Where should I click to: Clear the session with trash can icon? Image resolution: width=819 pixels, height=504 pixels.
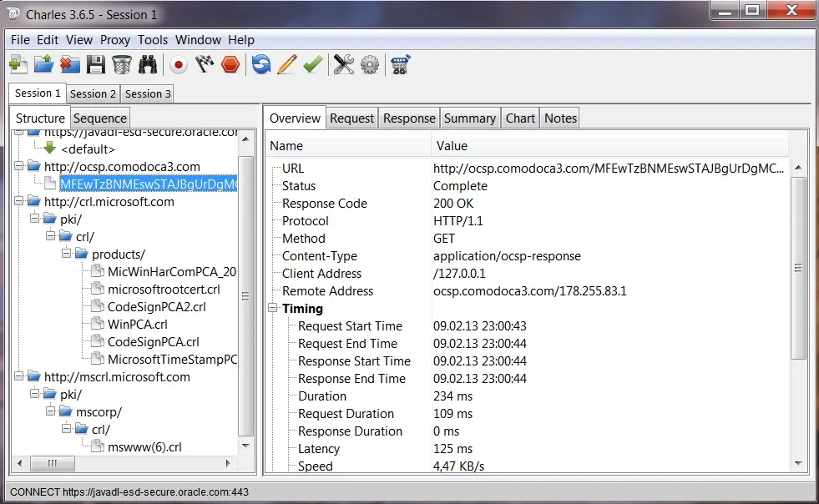pyautogui.click(x=122, y=65)
